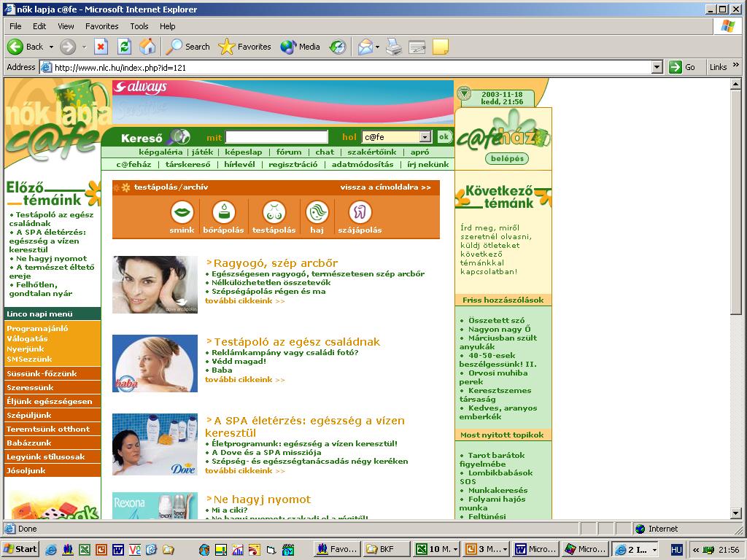Switch to the BKF folder taskbar button
Viewport: 747px width, 560px height.
(385, 549)
